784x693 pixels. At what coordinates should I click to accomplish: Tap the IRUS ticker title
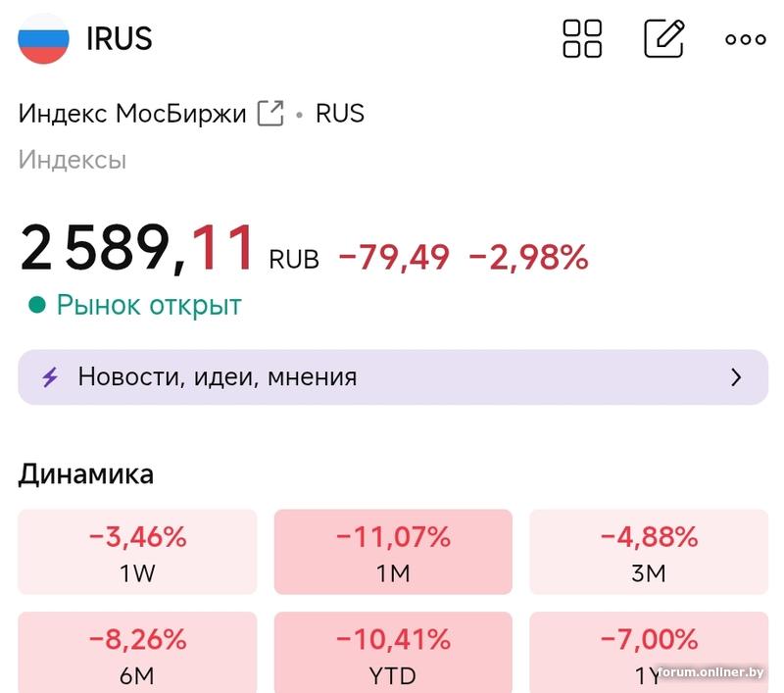120,39
